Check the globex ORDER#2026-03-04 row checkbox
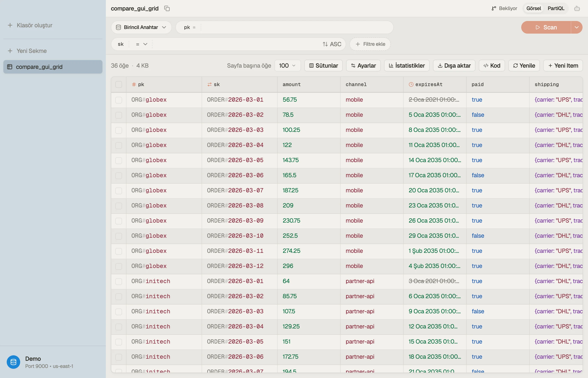This screenshot has width=588, height=378. pos(118,145)
